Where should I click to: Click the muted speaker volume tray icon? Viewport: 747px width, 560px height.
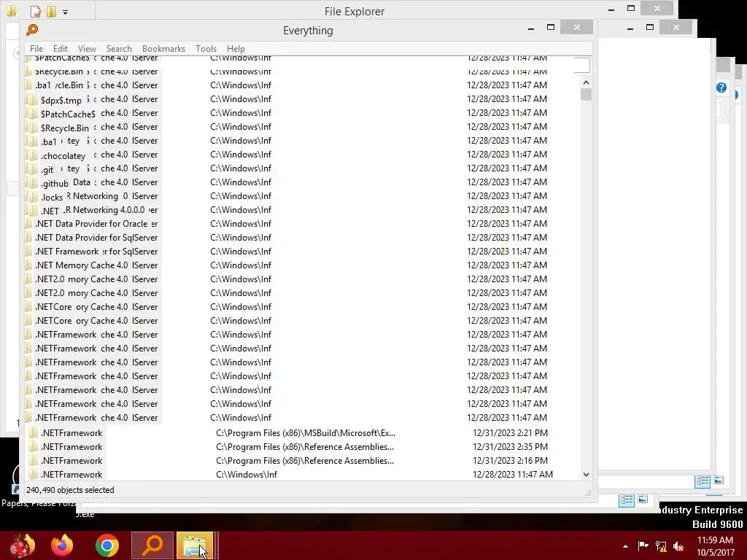point(678,546)
